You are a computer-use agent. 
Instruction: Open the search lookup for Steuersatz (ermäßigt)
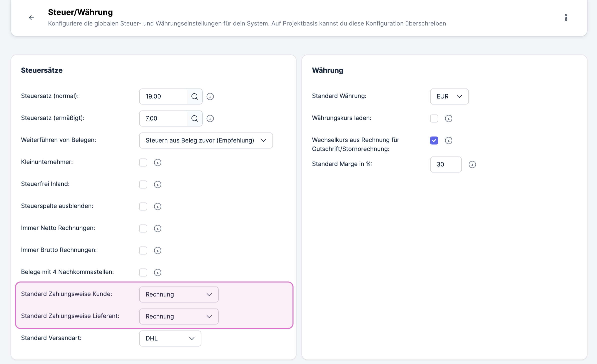(x=194, y=118)
